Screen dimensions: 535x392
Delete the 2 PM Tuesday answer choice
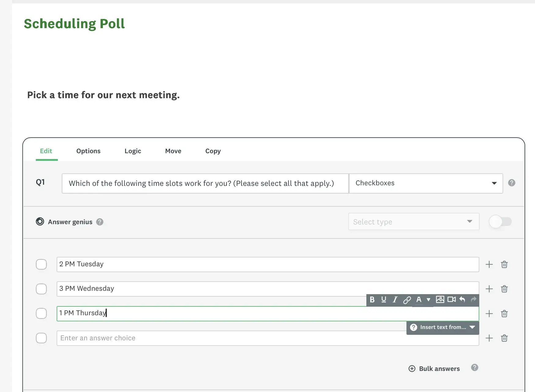(504, 264)
